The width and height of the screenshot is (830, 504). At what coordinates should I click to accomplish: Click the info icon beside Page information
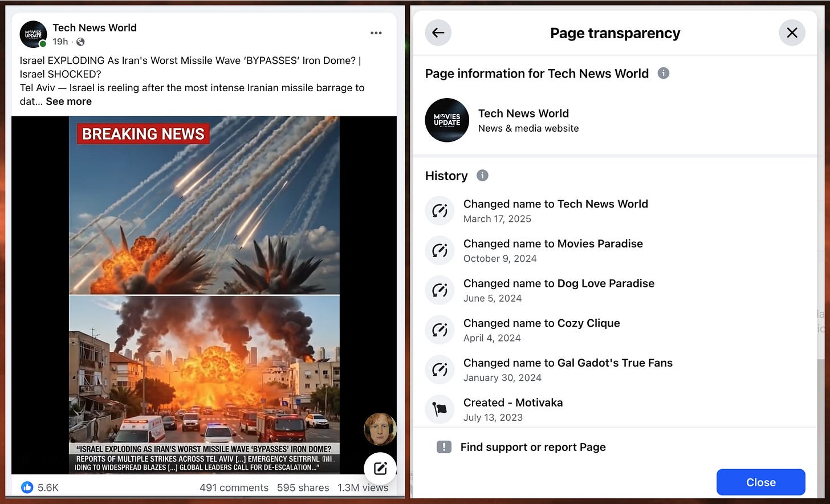pyautogui.click(x=664, y=73)
